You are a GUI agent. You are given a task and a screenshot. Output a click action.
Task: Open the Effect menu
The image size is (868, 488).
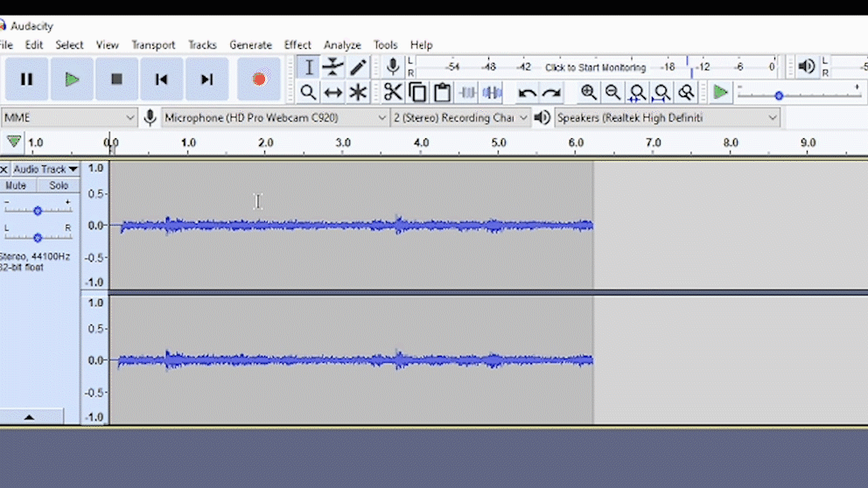[x=297, y=45]
